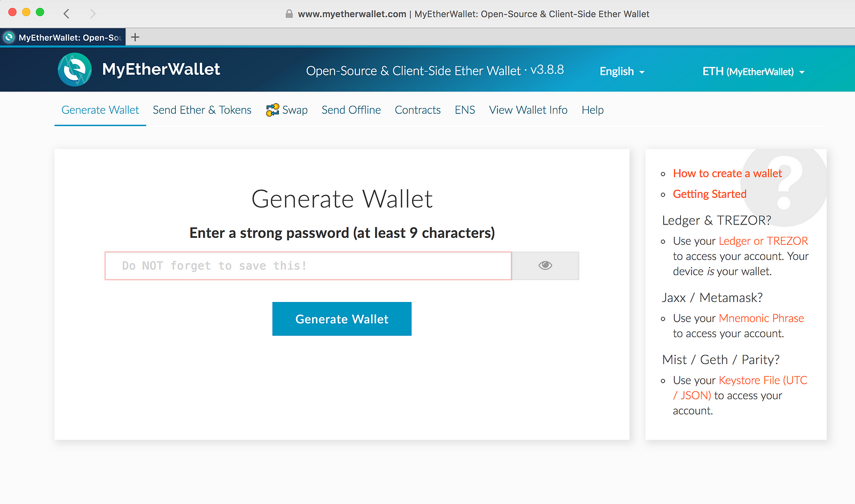
Task: Open the How to create a wallet link
Action: 727,173
